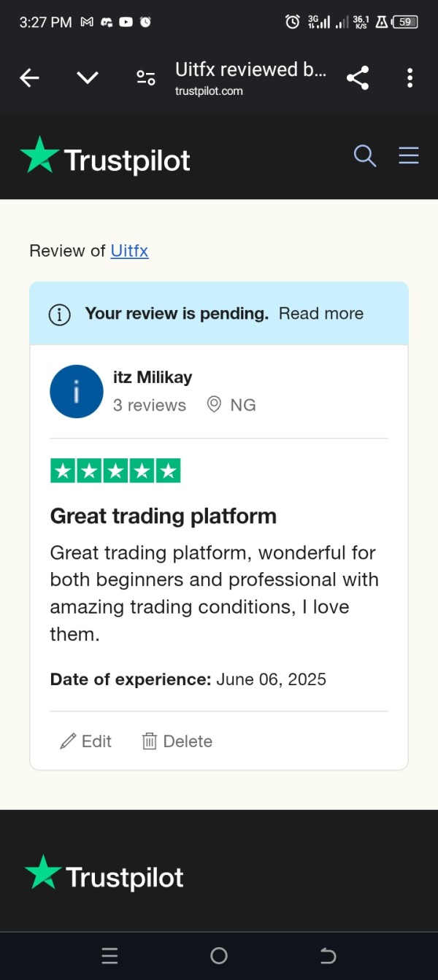Delete the review

177,741
